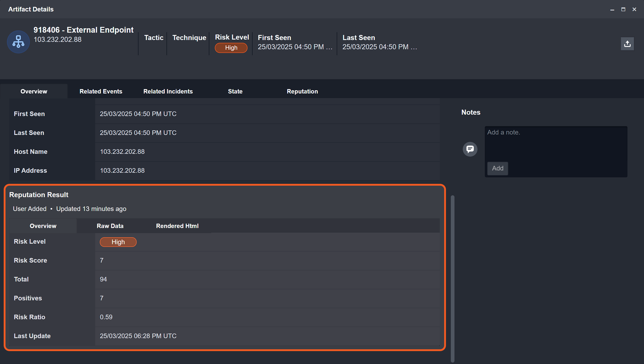Click the IP Address value 103.232.202.88

(122, 170)
